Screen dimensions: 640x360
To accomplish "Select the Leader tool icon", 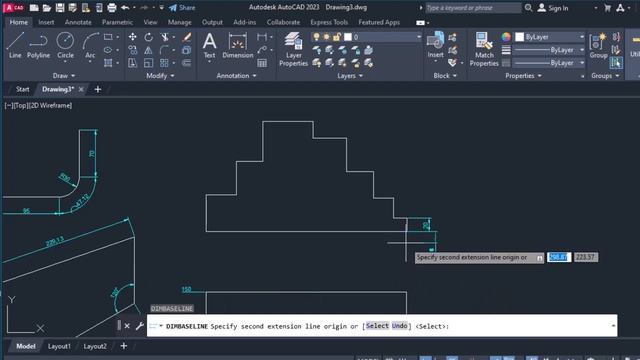I will tap(262, 50).
